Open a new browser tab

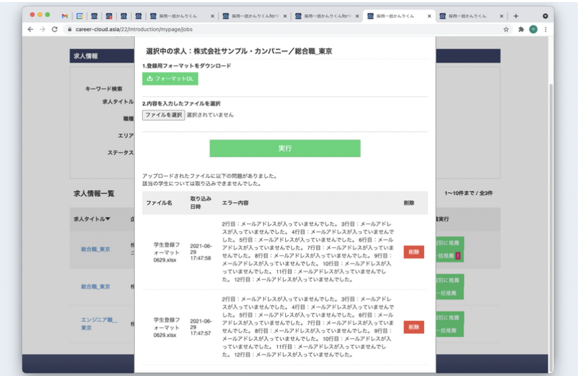(x=516, y=16)
